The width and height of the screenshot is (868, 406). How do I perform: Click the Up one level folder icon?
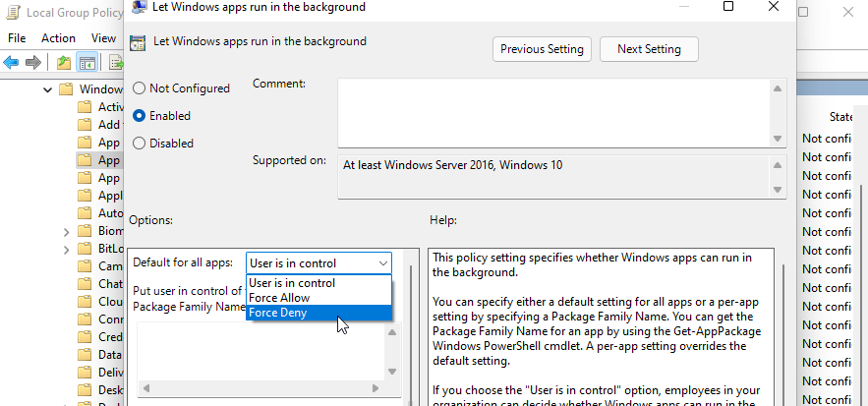[x=64, y=63]
